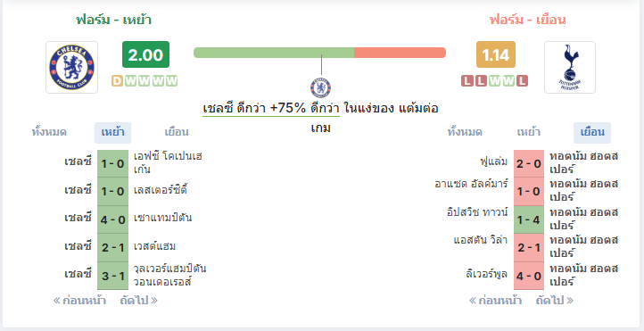Click Chelsea's first form badge D
The image size is (644, 331).
[x=117, y=81]
